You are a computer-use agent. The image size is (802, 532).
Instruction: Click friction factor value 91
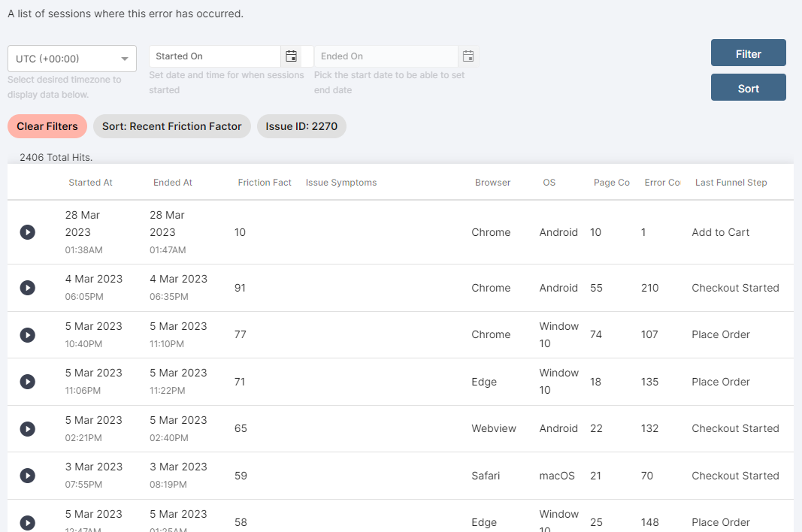click(240, 288)
